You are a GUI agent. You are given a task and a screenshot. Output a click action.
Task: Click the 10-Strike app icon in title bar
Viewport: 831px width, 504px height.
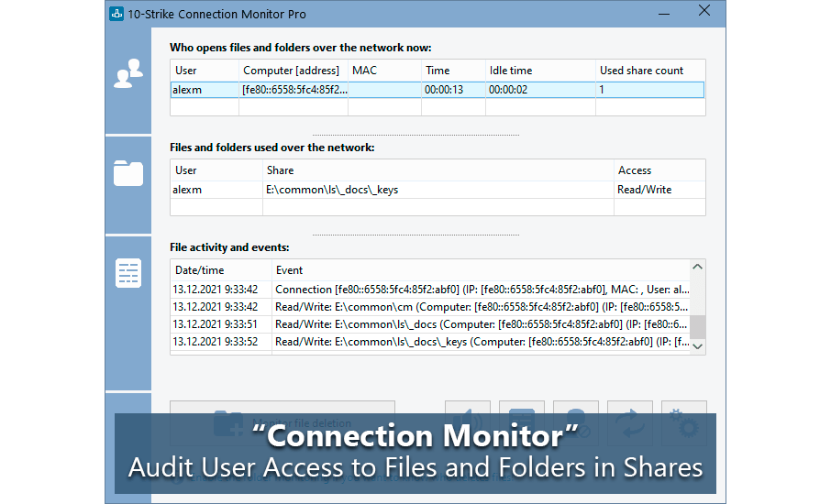coord(117,14)
